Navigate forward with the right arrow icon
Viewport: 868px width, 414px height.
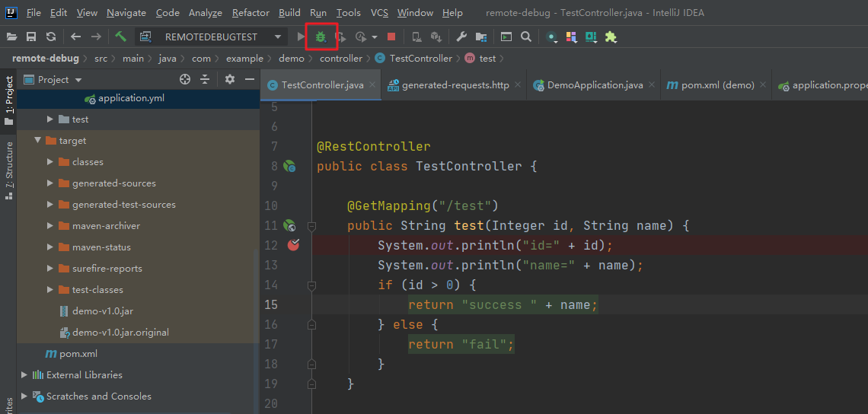96,37
